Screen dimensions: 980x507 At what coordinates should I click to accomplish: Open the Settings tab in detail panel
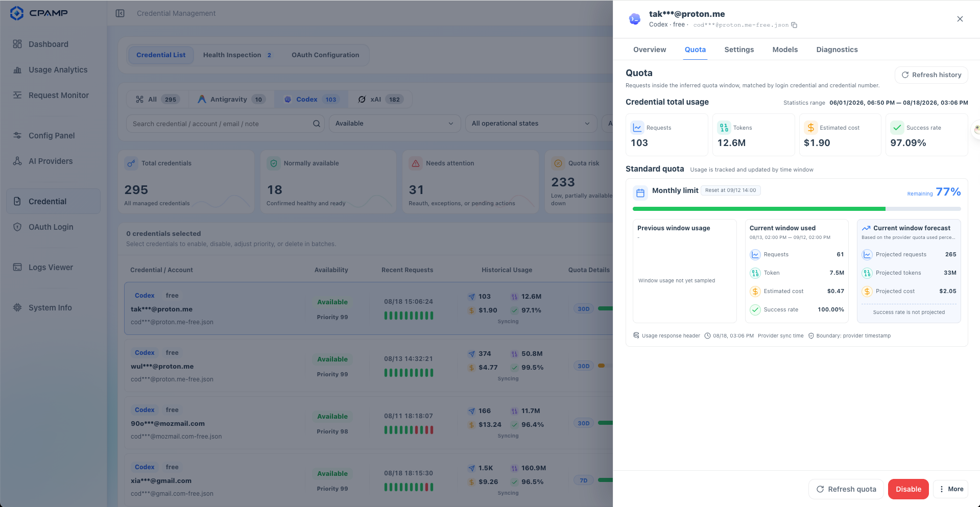point(739,50)
